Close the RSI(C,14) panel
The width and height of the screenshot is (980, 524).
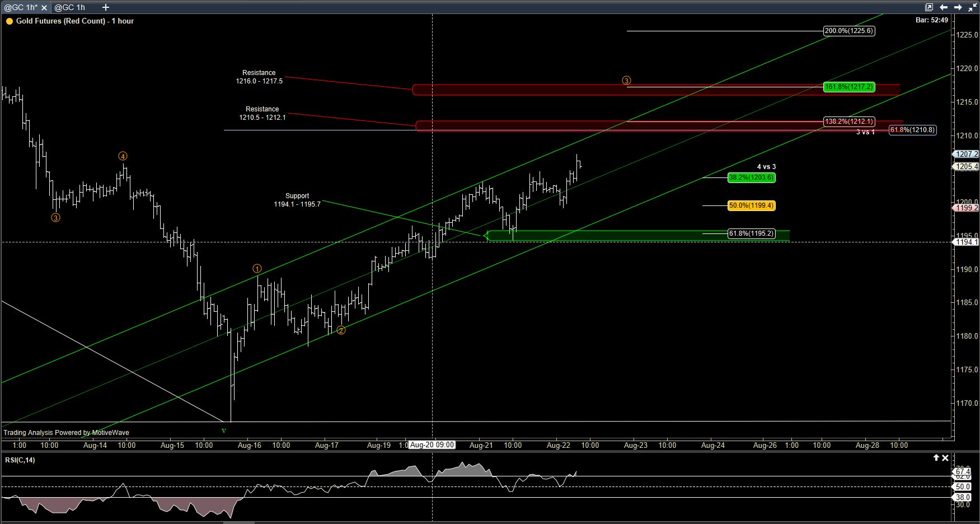pyautogui.click(x=945, y=458)
